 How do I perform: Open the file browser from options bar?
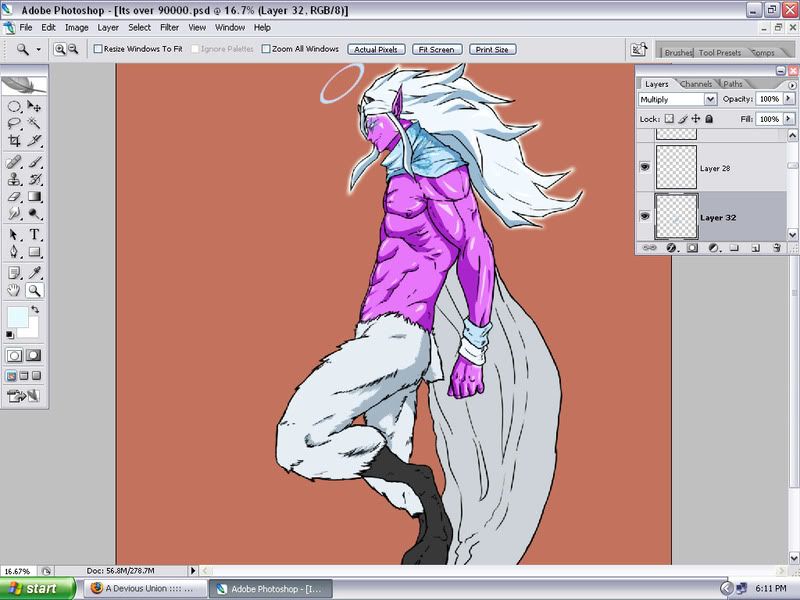coord(639,49)
